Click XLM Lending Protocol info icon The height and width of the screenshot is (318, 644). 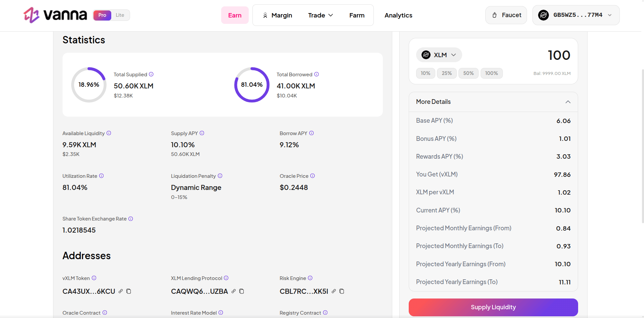[x=226, y=278]
